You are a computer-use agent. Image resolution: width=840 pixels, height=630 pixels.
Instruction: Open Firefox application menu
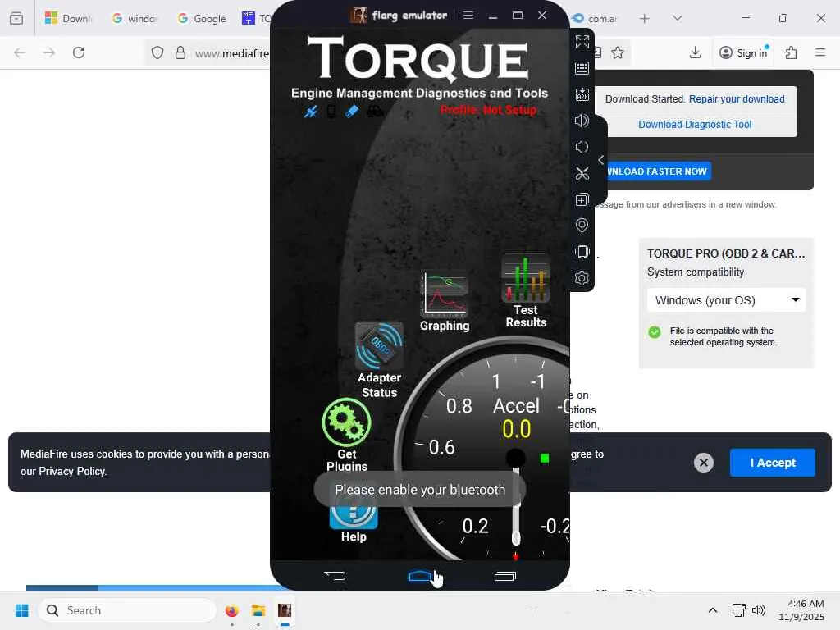(820, 52)
